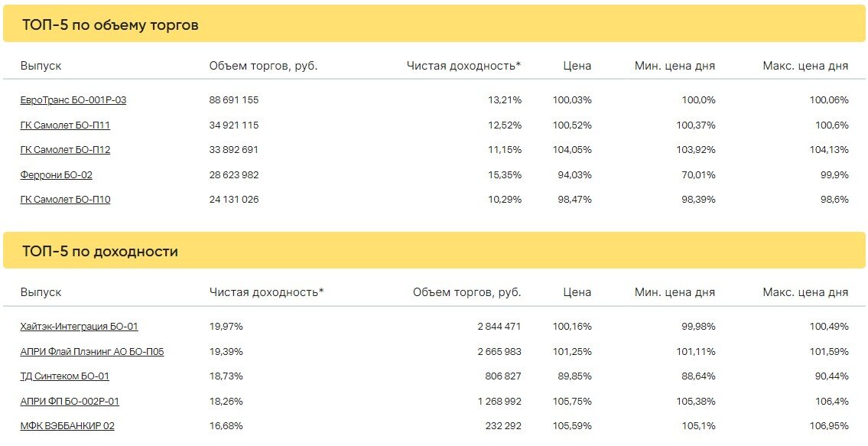The image size is (868, 446).
Task: Open the ЕвроТранс БО-001Р-03 bond link
Action: point(73,100)
